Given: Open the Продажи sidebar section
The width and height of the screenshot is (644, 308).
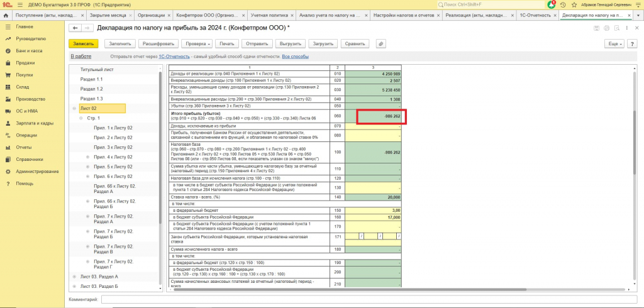Looking at the screenshot, I should [x=25, y=63].
